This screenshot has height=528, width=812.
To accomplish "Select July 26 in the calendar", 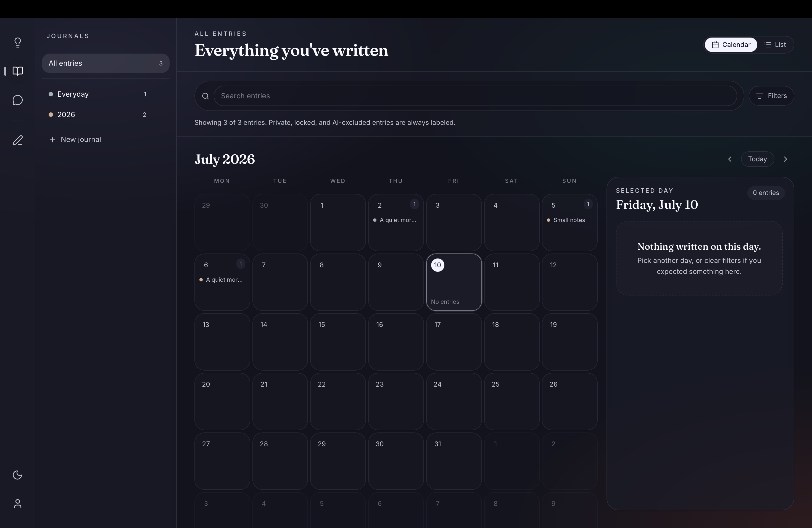I will pyautogui.click(x=570, y=402).
